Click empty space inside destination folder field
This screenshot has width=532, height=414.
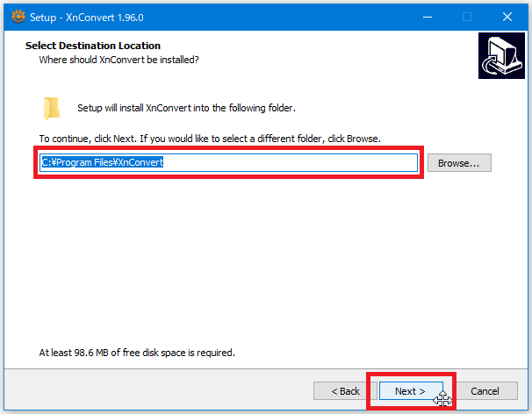pyautogui.click(x=290, y=163)
